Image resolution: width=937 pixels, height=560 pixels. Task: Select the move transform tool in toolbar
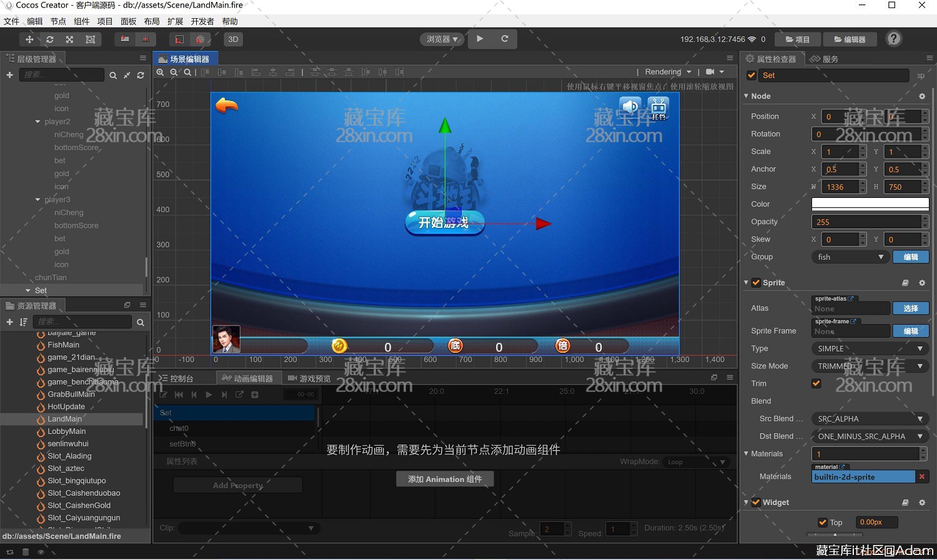point(29,39)
